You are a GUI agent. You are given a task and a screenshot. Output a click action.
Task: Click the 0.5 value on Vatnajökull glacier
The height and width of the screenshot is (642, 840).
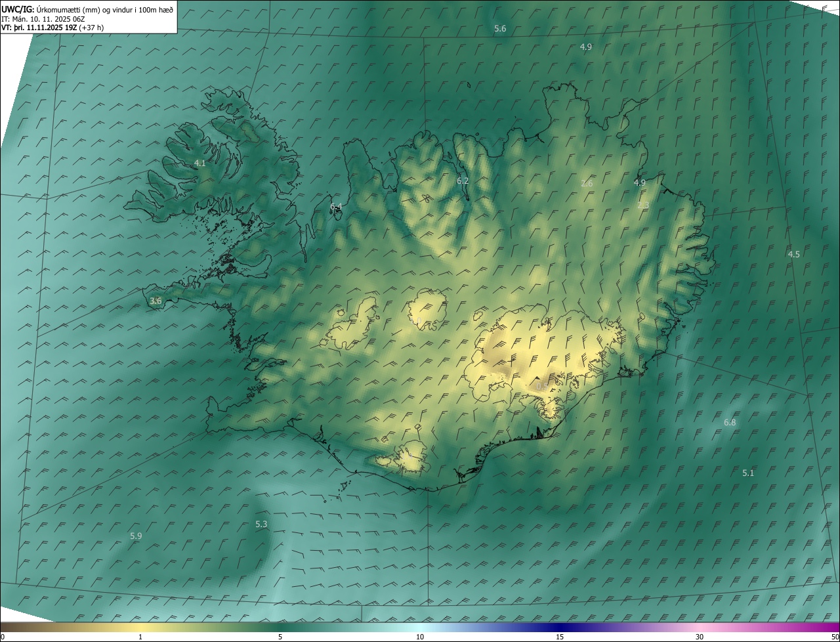(x=543, y=387)
